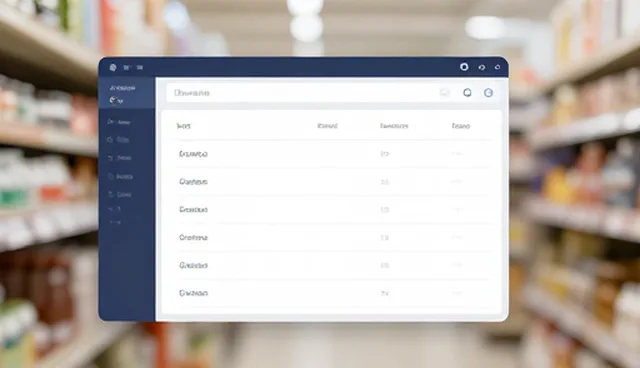Click the search input field at the top
This screenshot has height=368, width=640.
[x=302, y=93]
